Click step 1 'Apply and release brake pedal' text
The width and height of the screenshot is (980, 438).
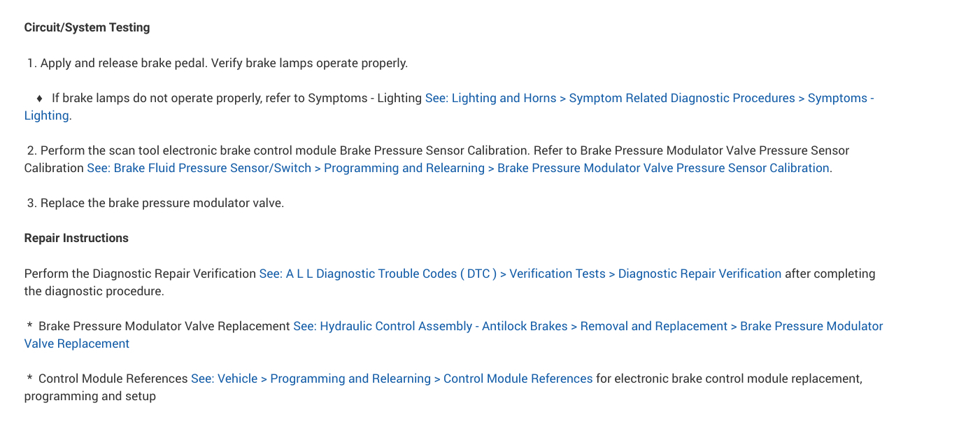(x=124, y=63)
